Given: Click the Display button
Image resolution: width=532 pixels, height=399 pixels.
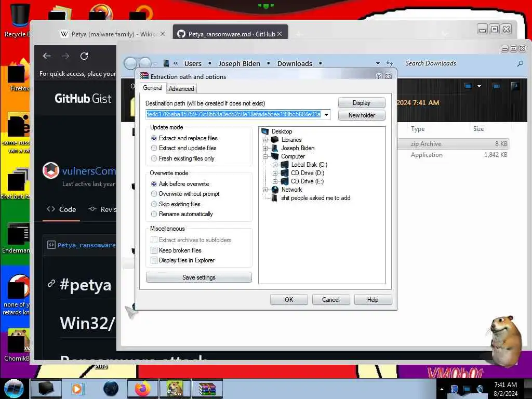Looking at the screenshot, I should click(362, 103).
